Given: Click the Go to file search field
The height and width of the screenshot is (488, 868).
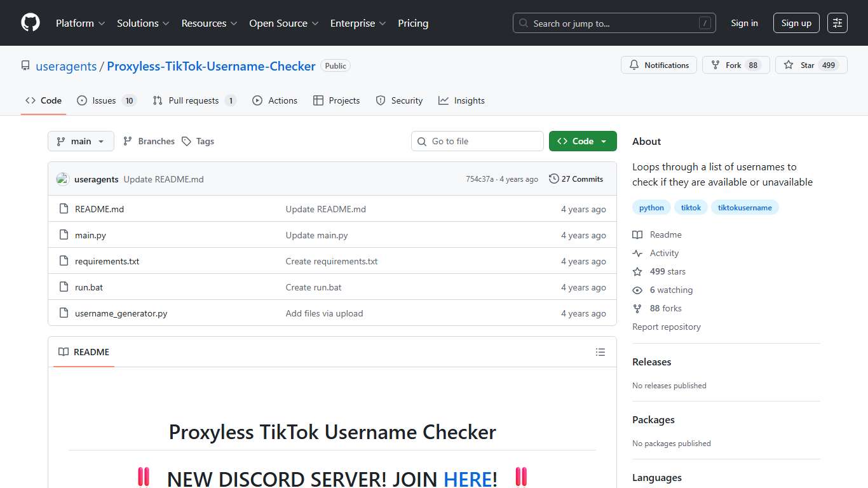Looking at the screenshot, I should point(477,141).
